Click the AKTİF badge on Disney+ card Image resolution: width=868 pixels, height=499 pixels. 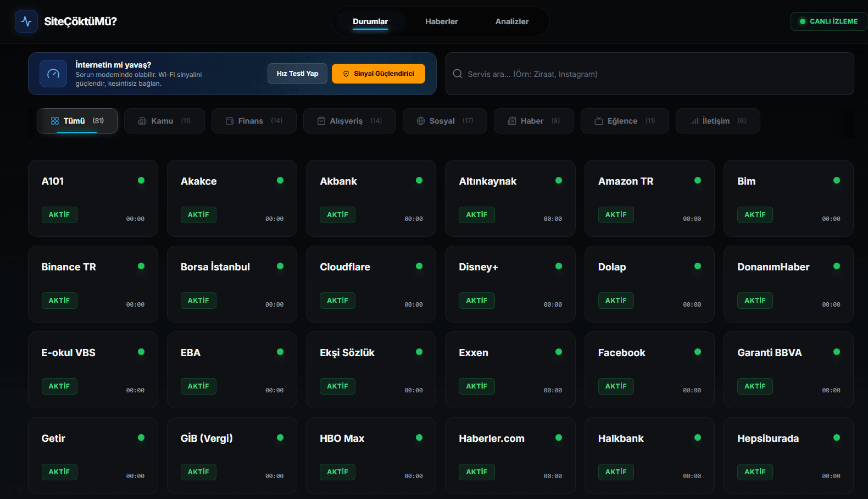point(476,301)
